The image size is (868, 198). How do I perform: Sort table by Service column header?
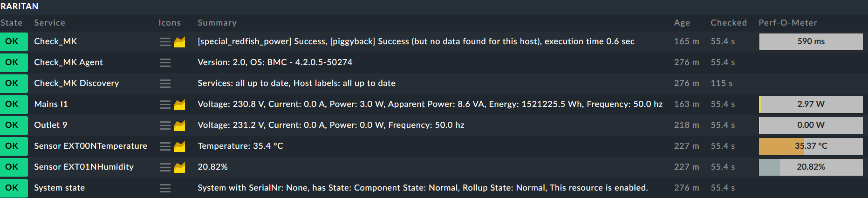[x=49, y=23]
